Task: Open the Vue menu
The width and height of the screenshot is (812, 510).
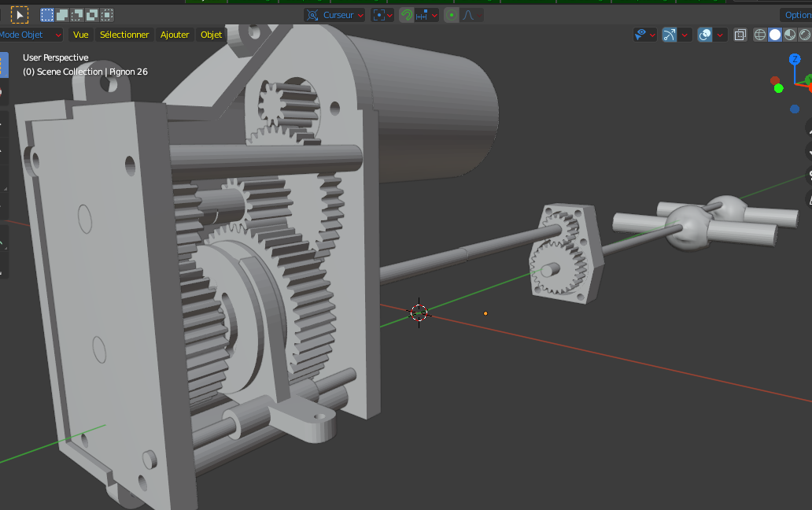Action: (81, 35)
